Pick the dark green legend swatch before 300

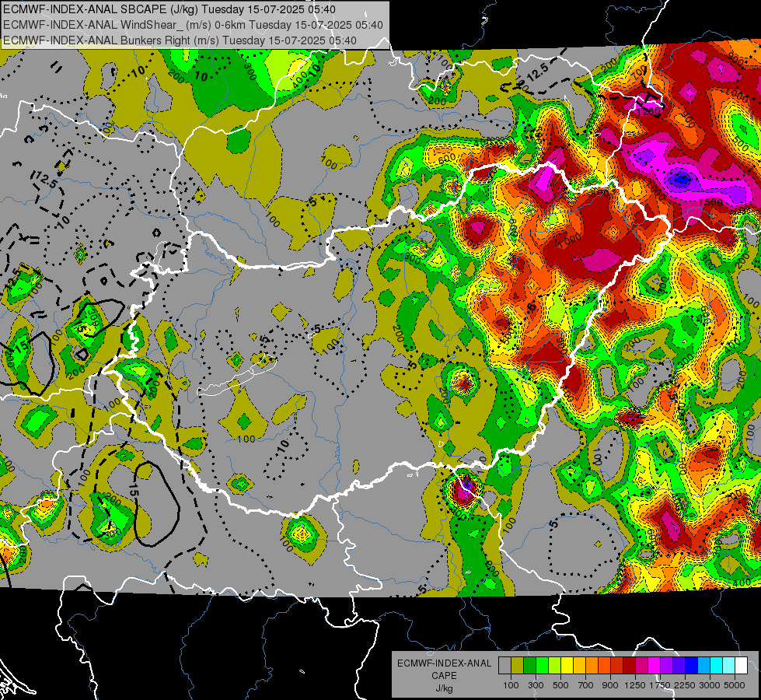point(529,665)
